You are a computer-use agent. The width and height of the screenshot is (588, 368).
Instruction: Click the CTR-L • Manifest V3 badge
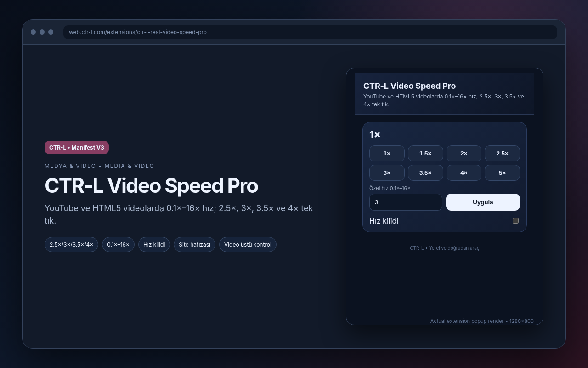pos(77,148)
